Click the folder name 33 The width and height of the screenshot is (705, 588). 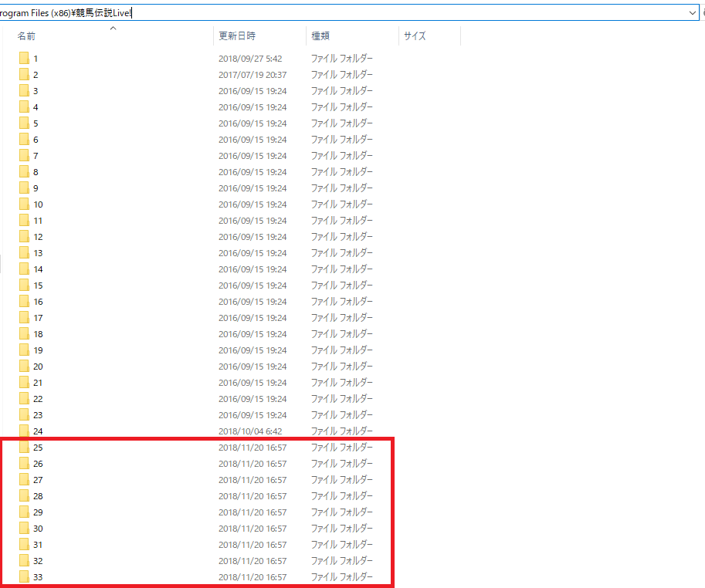click(38, 577)
